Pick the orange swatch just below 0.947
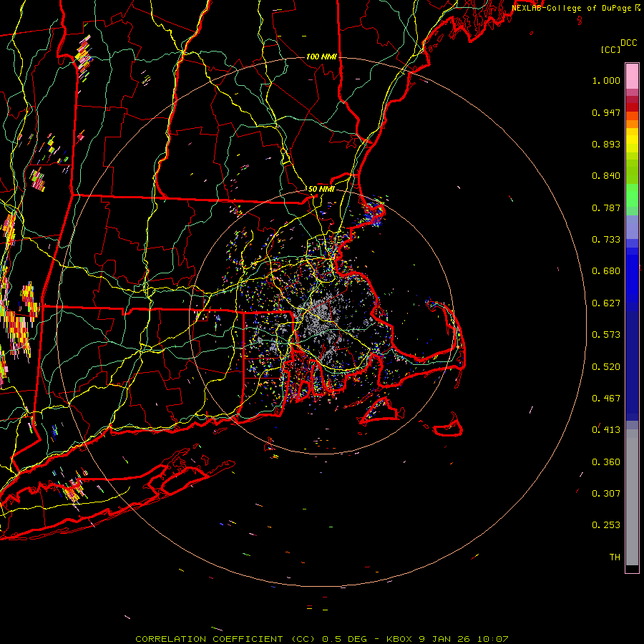644x644 pixels. pyautogui.click(x=632, y=116)
